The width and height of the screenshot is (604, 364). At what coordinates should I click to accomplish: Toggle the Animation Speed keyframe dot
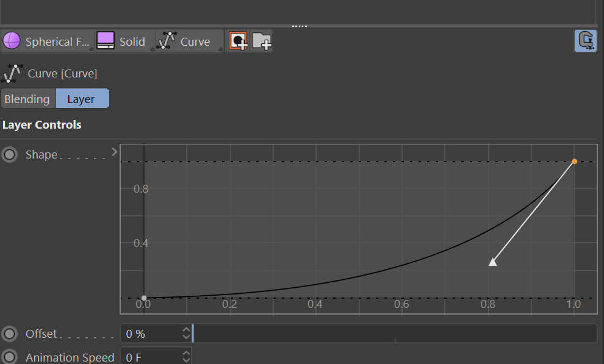[x=9, y=357]
